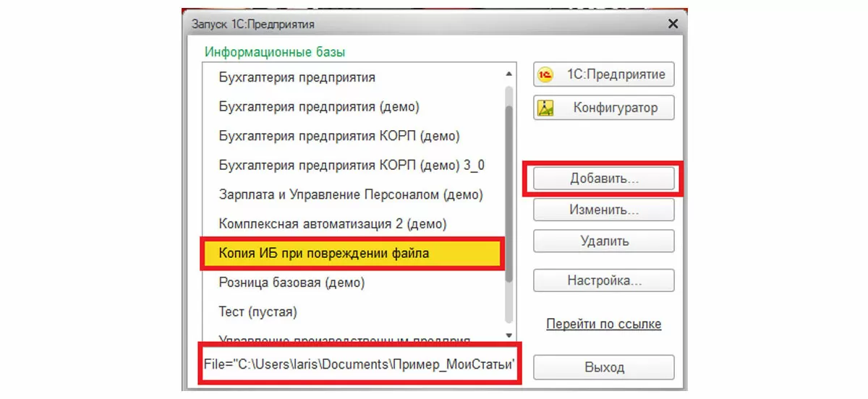The width and height of the screenshot is (868, 399).
Task: Open Конфигуратор mode
Action: pos(604,108)
